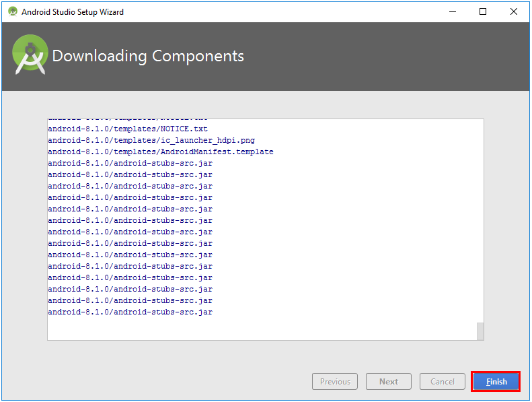Click the Android Studio Setup Wizard title text
This screenshot has width=532, height=402.
pos(73,12)
